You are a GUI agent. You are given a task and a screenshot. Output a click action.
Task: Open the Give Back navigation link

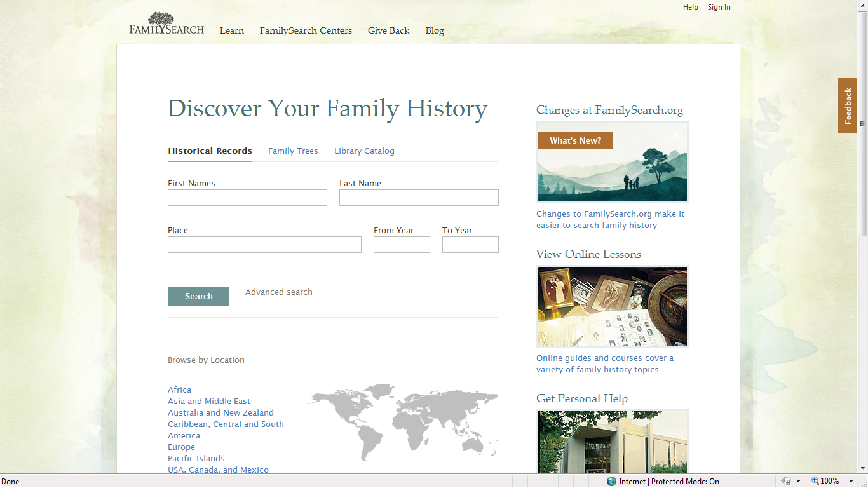point(388,30)
